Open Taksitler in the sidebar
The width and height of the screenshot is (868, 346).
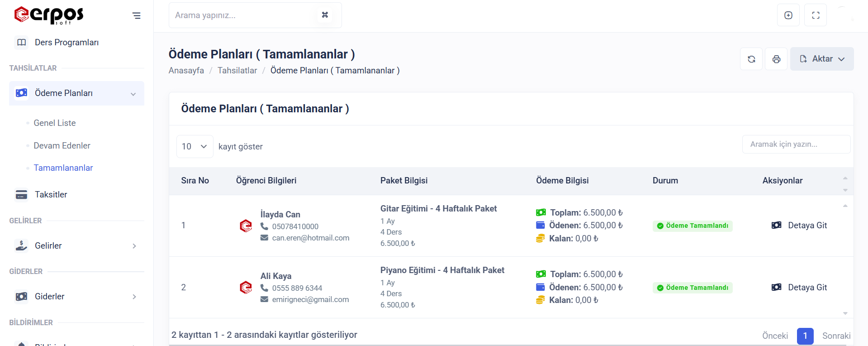pos(51,194)
